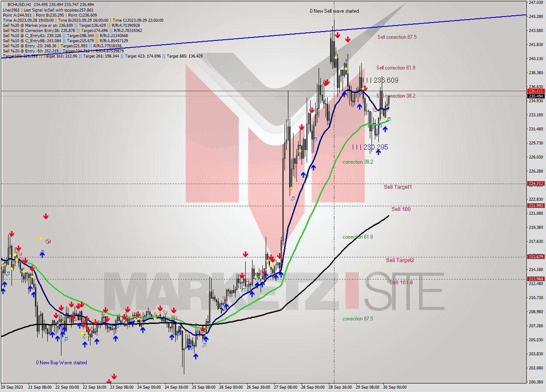Click the green 'correction 87.5' label
The image size is (546, 392).
pyautogui.click(x=358, y=319)
